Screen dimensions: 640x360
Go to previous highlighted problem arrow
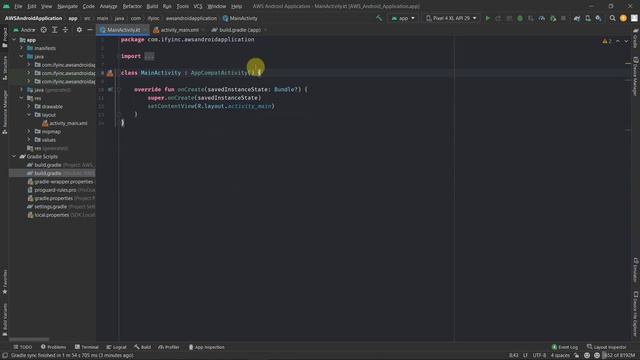[x=618, y=41]
